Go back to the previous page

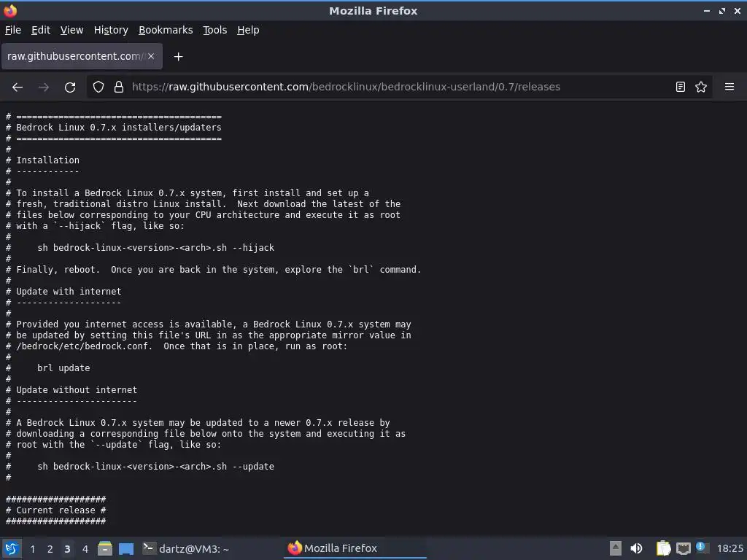(x=18, y=87)
